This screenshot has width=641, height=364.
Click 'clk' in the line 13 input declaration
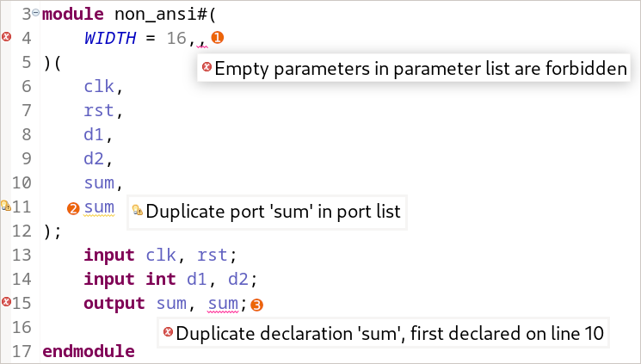pyautogui.click(x=161, y=256)
